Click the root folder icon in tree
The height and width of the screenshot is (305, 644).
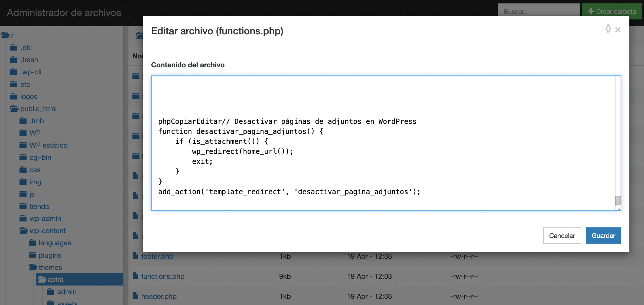pos(5,35)
